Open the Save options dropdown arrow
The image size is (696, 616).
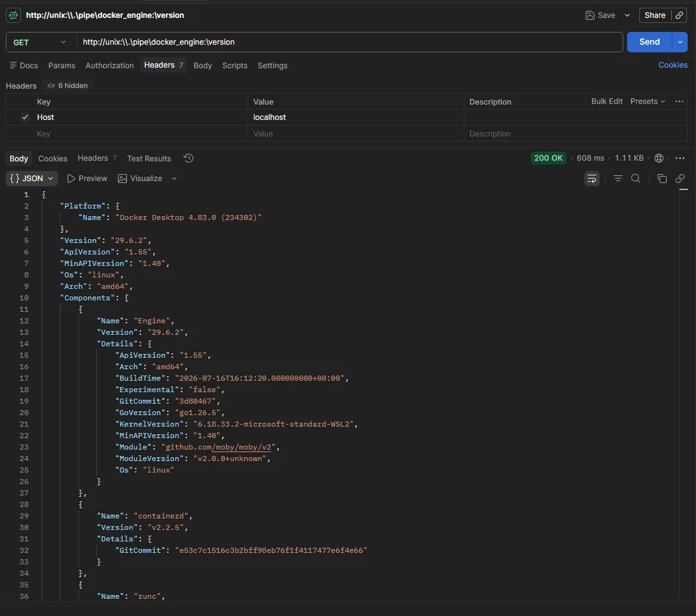click(x=626, y=15)
